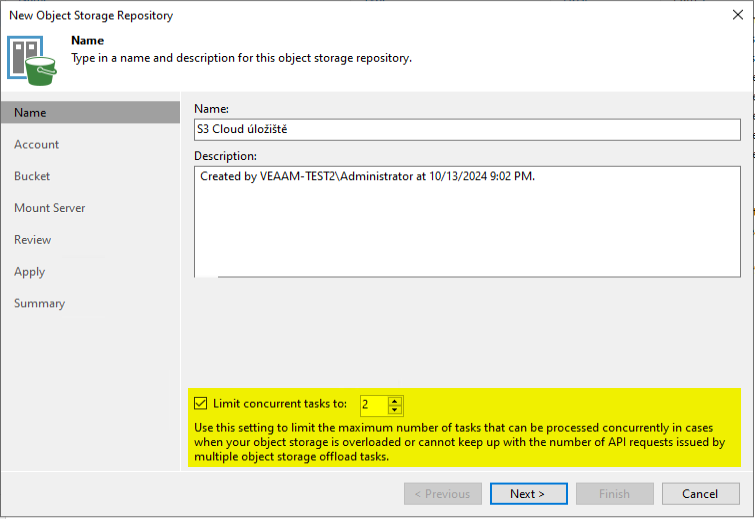The width and height of the screenshot is (755, 519).
Task: Cancel the repository wizard
Action: 701,494
